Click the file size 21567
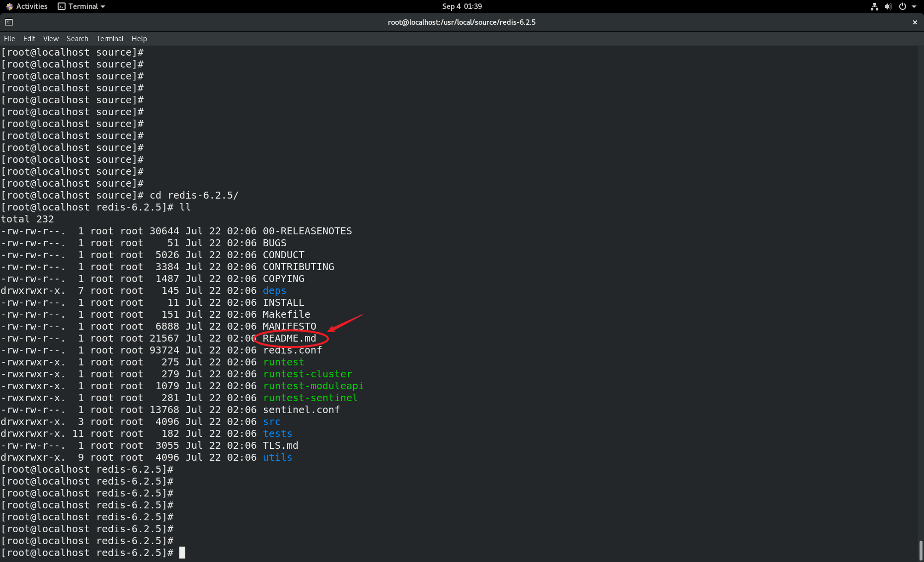The image size is (924, 562). (x=164, y=338)
